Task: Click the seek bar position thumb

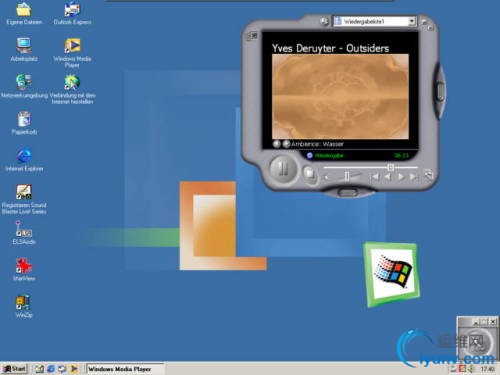Action: (391, 167)
